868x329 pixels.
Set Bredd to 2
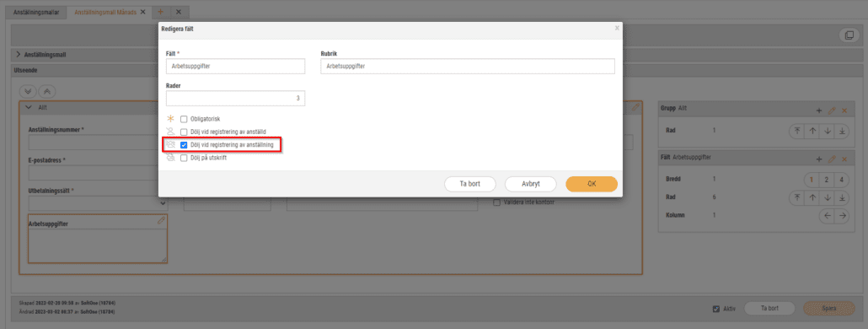pyautogui.click(x=827, y=180)
